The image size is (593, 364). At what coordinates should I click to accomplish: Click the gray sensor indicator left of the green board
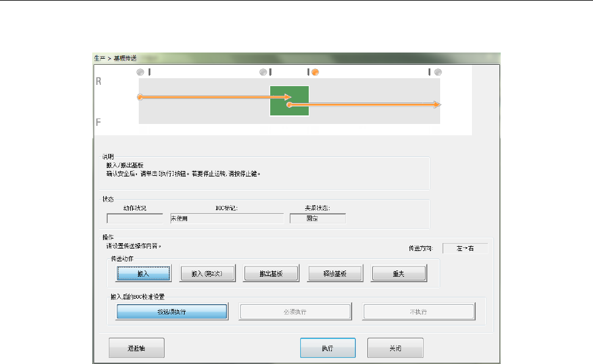pos(263,72)
